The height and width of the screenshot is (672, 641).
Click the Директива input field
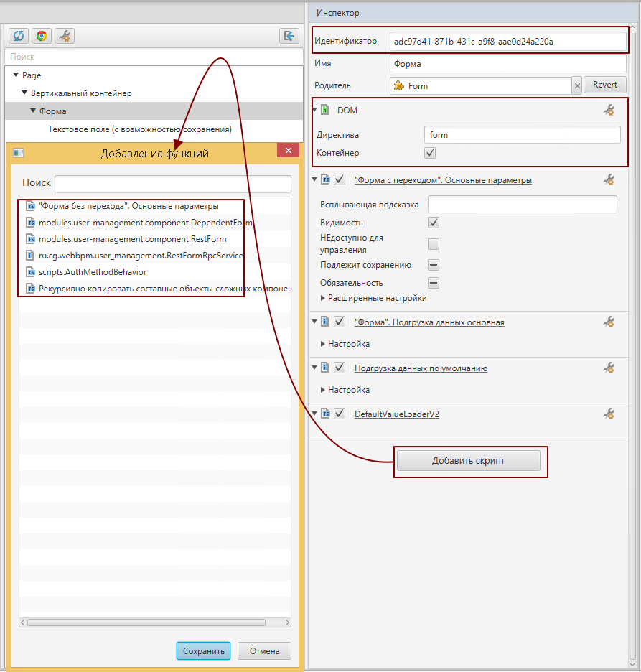click(x=523, y=134)
